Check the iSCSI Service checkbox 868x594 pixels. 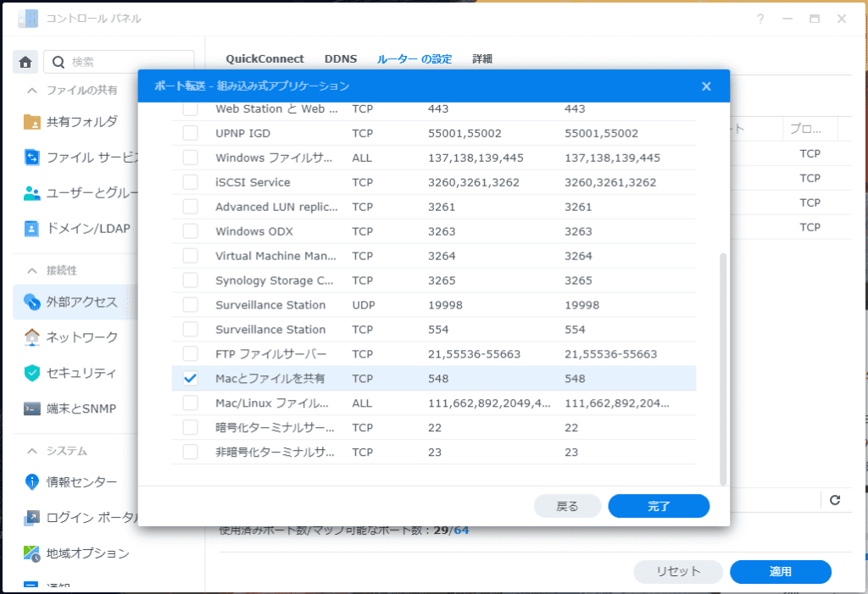[x=191, y=182]
